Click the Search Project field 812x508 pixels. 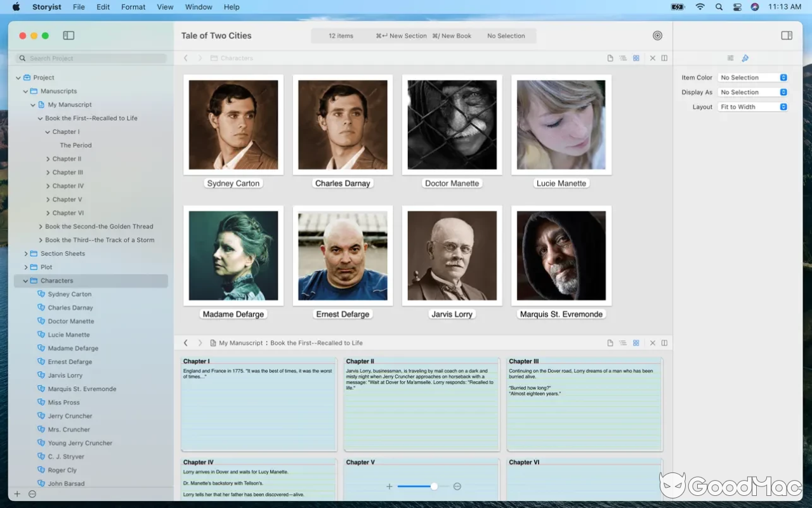(x=90, y=58)
